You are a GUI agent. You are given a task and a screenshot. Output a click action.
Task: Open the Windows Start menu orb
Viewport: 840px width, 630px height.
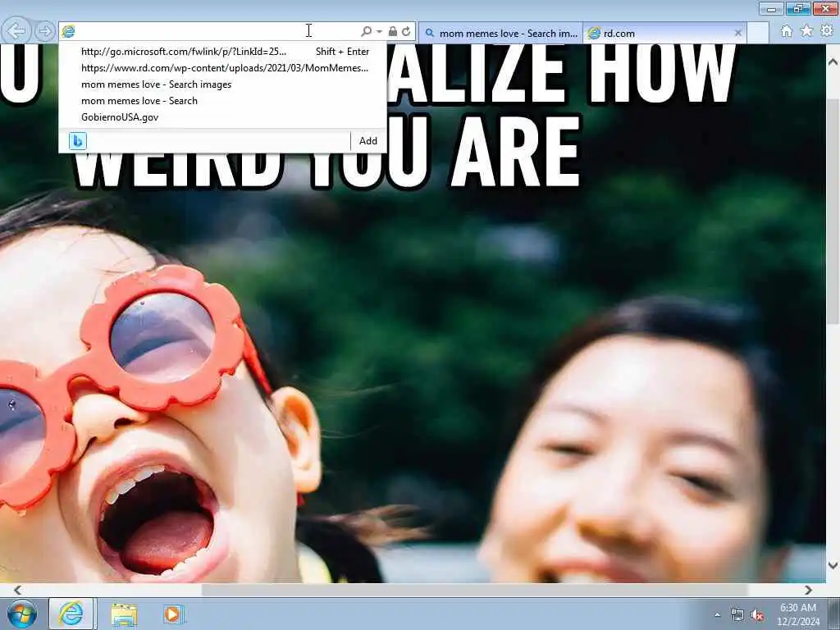21,614
